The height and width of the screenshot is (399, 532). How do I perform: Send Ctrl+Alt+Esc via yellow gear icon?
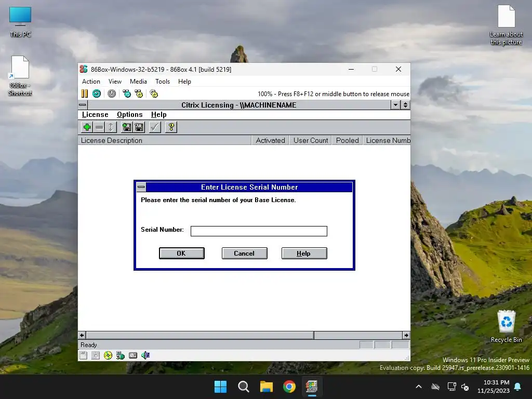(139, 94)
